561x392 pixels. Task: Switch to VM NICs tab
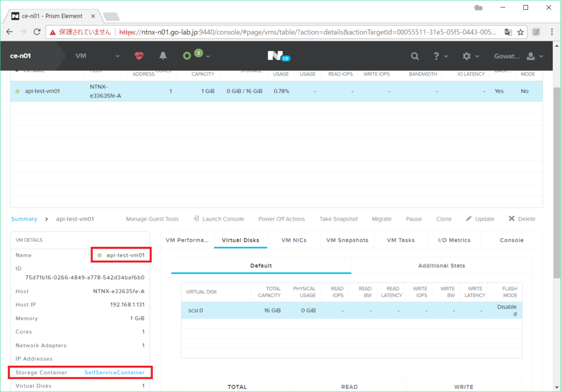point(294,240)
